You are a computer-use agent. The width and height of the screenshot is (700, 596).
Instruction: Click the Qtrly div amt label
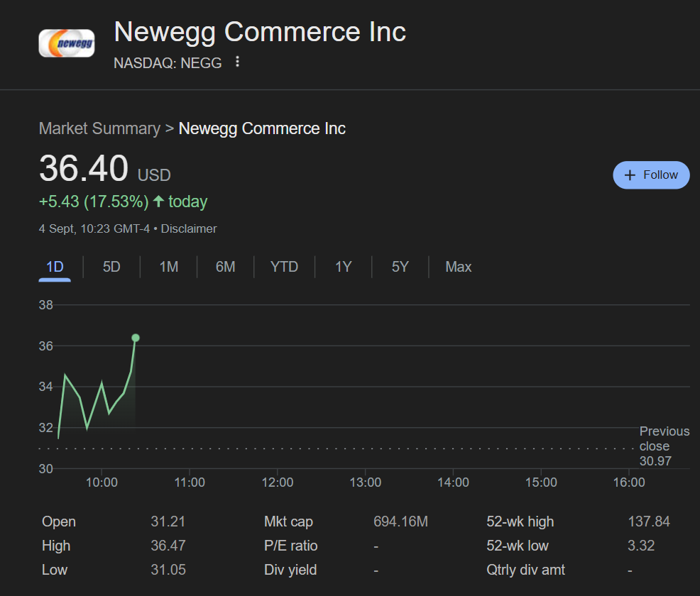click(525, 570)
